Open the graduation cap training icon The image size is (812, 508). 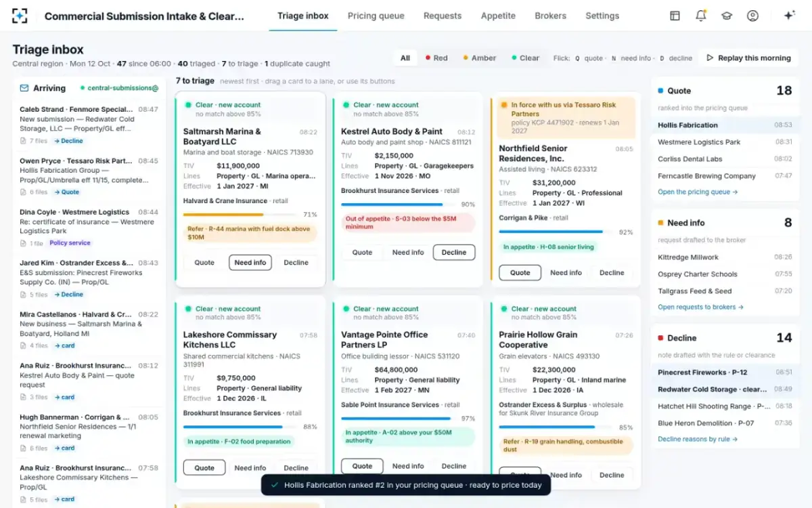pyautogui.click(x=727, y=16)
